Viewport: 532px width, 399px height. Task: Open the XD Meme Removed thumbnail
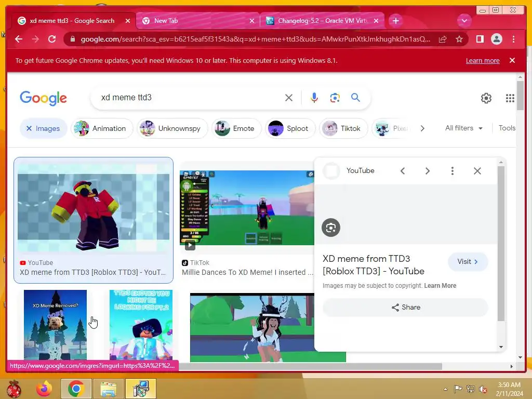tap(55, 325)
